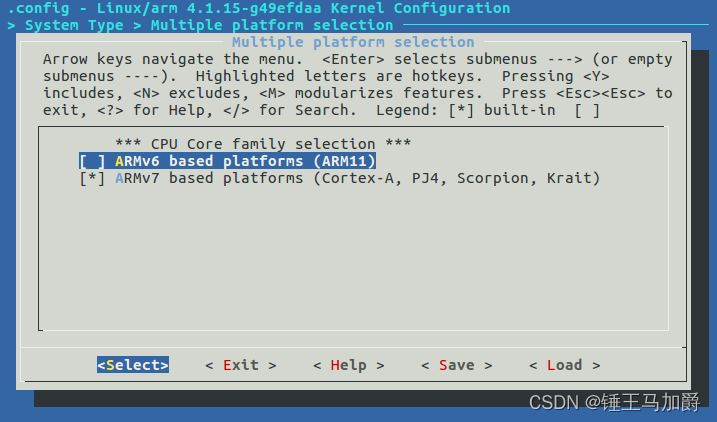Click the < Save > button
Viewport: 717px width, 422px height.
(x=456, y=365)
